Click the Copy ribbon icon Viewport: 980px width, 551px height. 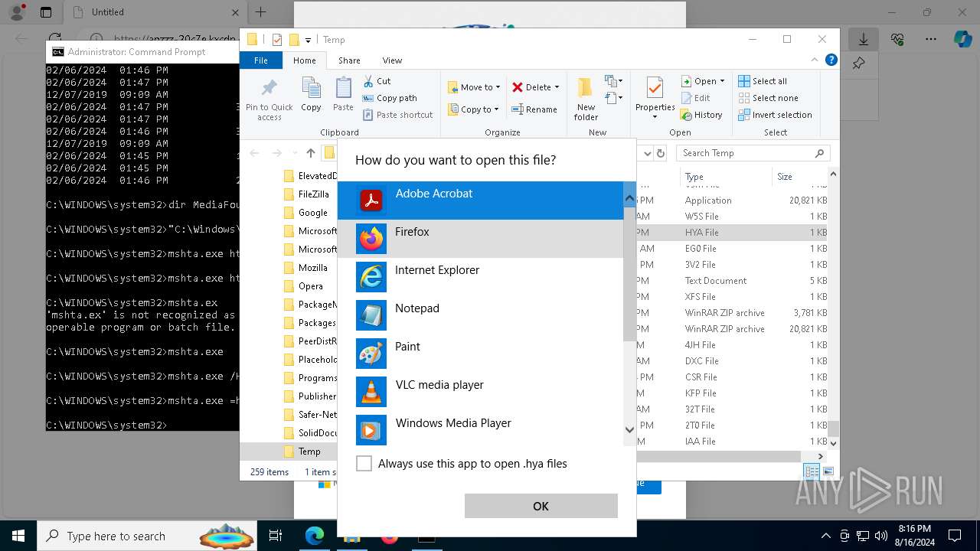pos(311,94)
